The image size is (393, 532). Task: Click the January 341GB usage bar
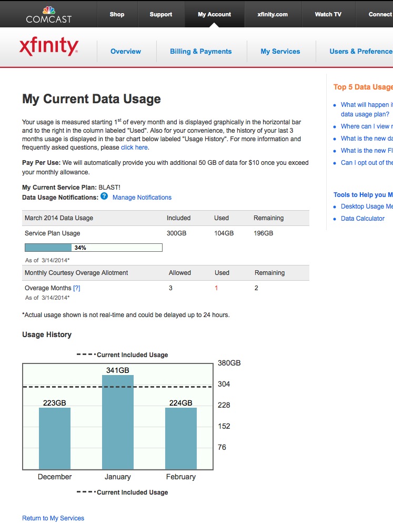[x=118, y=421]
